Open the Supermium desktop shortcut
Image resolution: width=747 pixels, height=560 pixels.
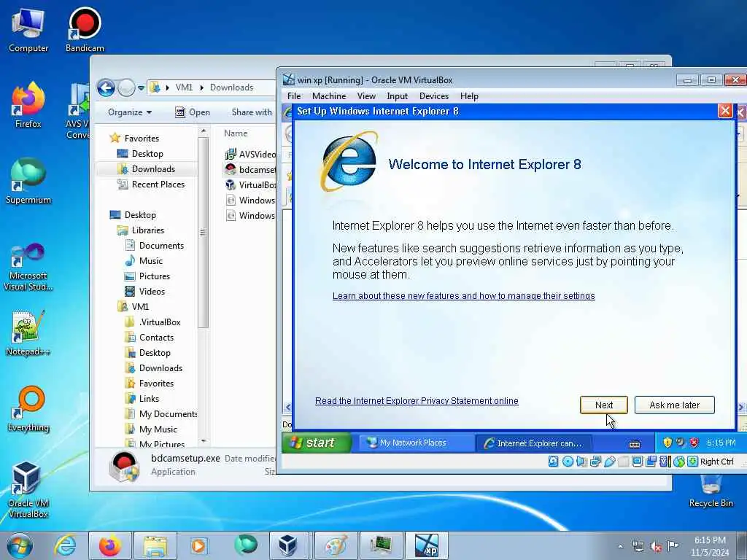pyautogui.click(x=28, y=181)
